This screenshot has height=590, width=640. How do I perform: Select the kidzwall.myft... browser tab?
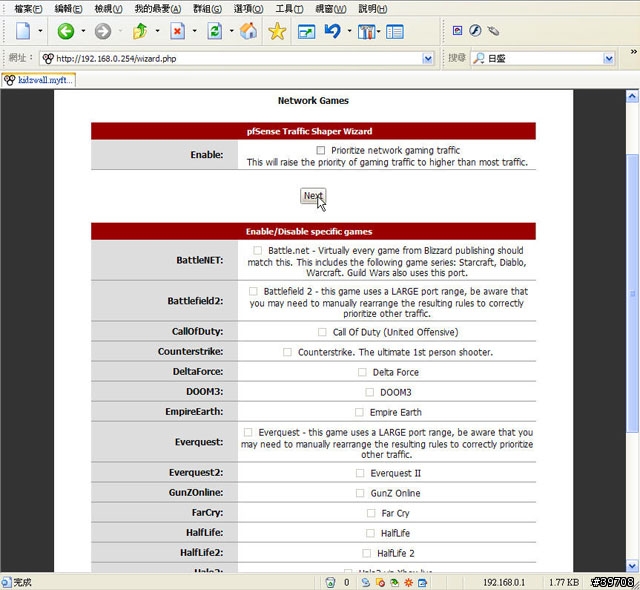(38, 80)
